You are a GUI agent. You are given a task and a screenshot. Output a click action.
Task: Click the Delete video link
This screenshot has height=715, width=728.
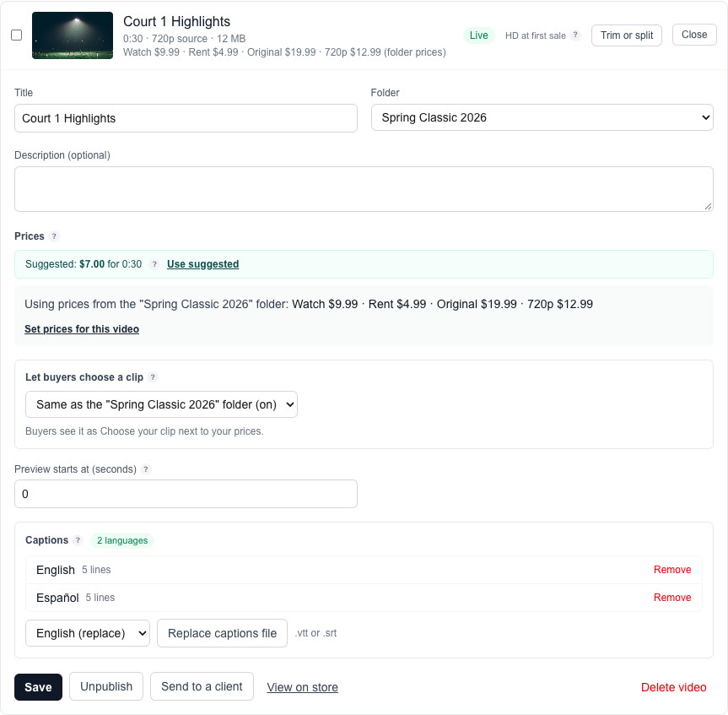[674, 687]
